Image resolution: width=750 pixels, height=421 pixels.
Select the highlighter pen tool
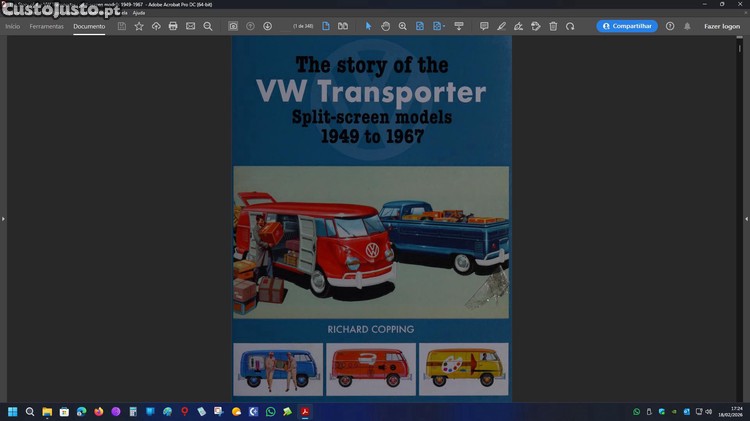[501, 26]
